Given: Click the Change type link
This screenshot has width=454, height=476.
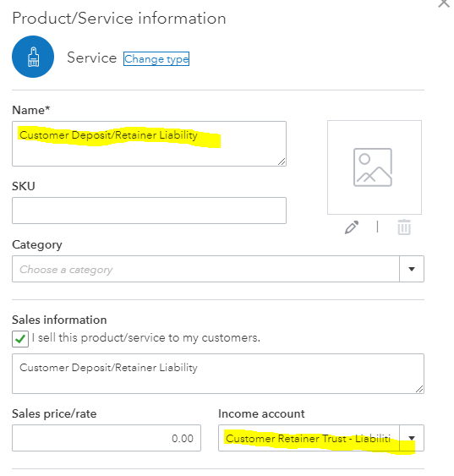Looking at the screenshot, I should click(156, 58).
